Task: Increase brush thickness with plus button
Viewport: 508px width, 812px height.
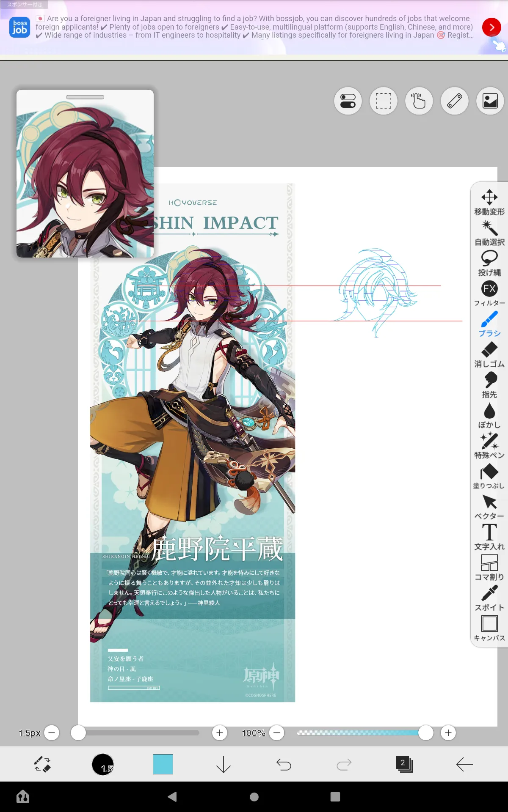Action: click(220, 732)
